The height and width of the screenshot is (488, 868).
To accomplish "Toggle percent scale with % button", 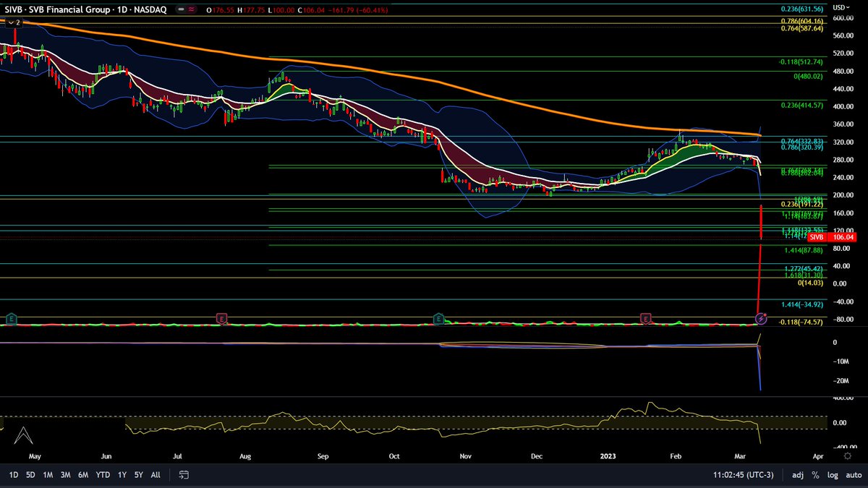I will click(816, 475).
